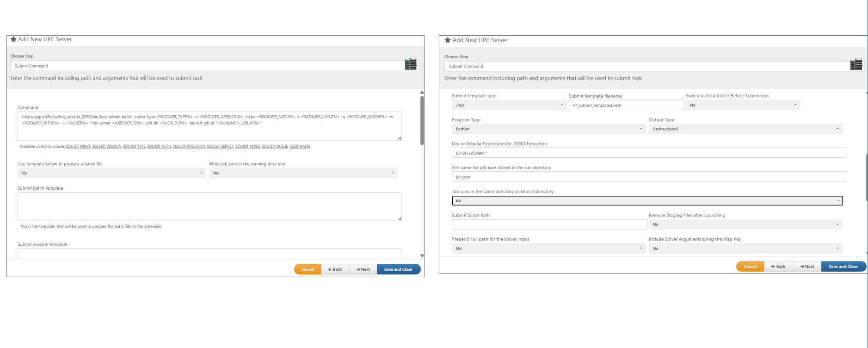
Task: Click the server icon in the left dialog
Action: click(x=411, y=64)
